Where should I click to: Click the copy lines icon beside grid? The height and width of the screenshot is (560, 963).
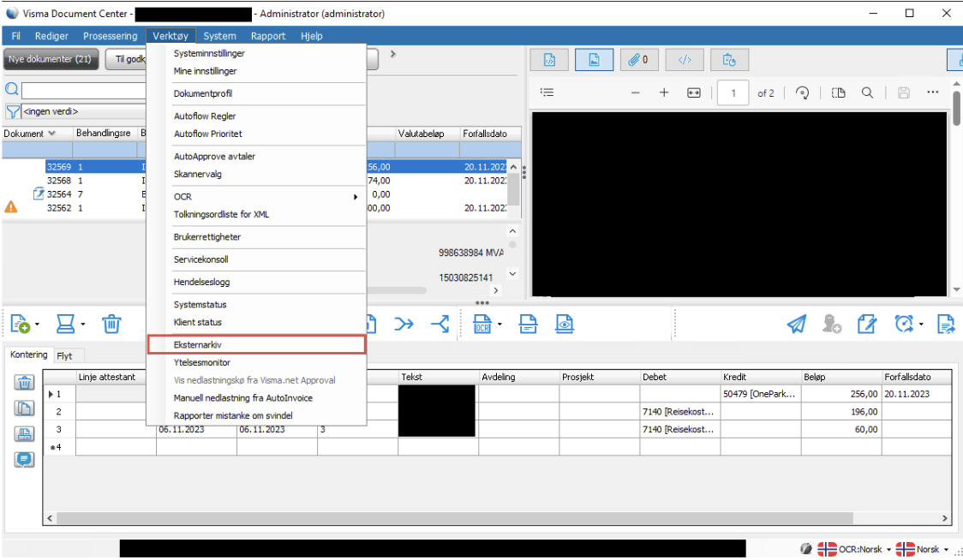coord(24,408)
